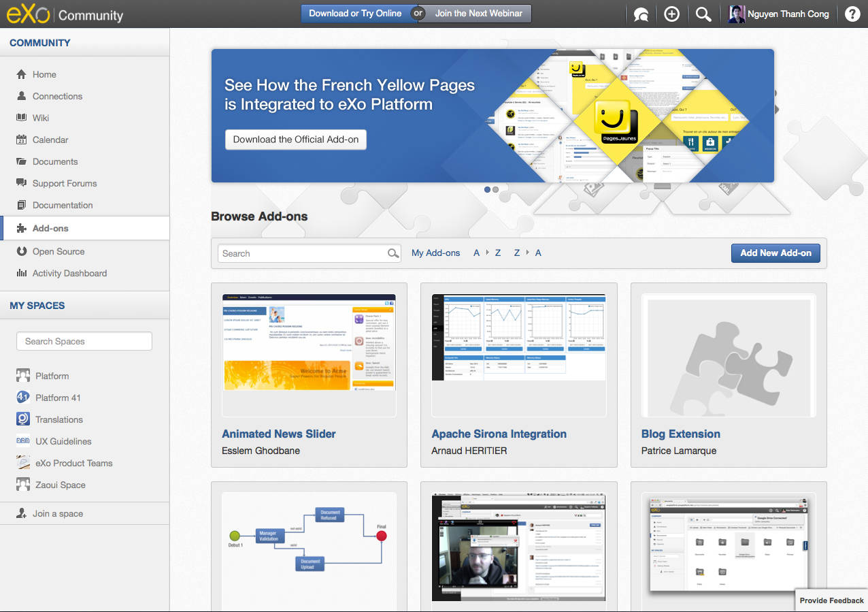Select second banner carousel dot

pos(495,190)
